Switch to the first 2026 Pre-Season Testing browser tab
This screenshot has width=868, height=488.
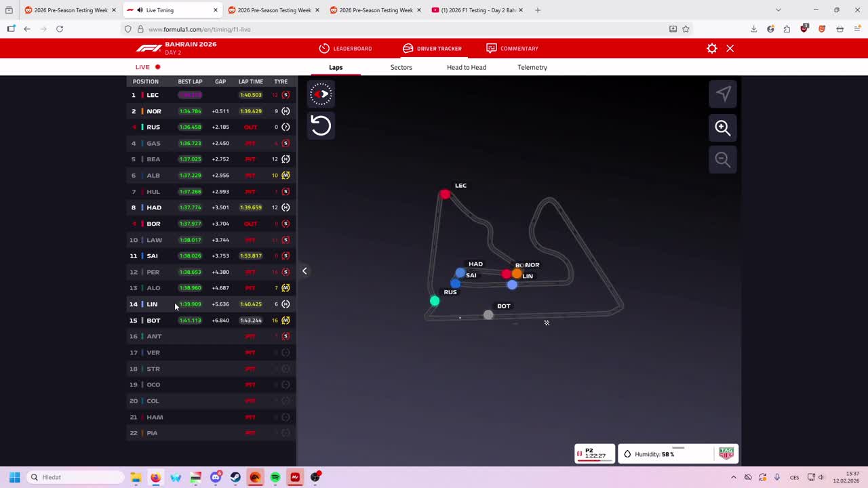[71, 10]
